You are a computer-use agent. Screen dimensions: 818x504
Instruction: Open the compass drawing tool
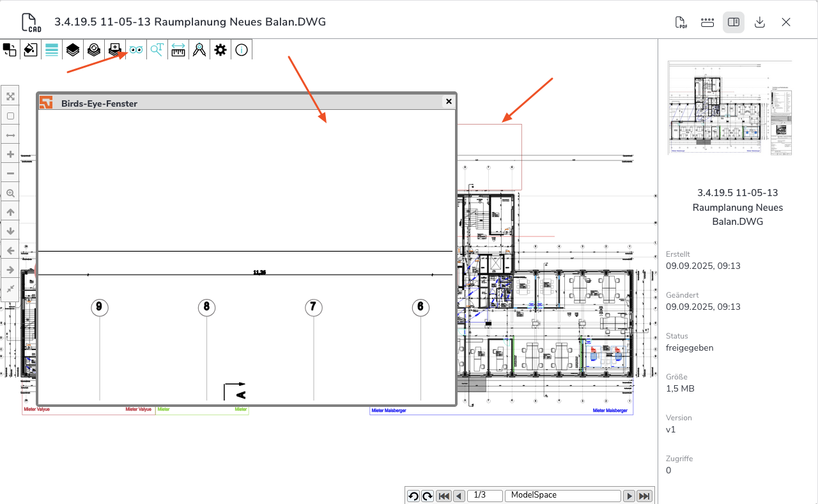tap(199, 50)
